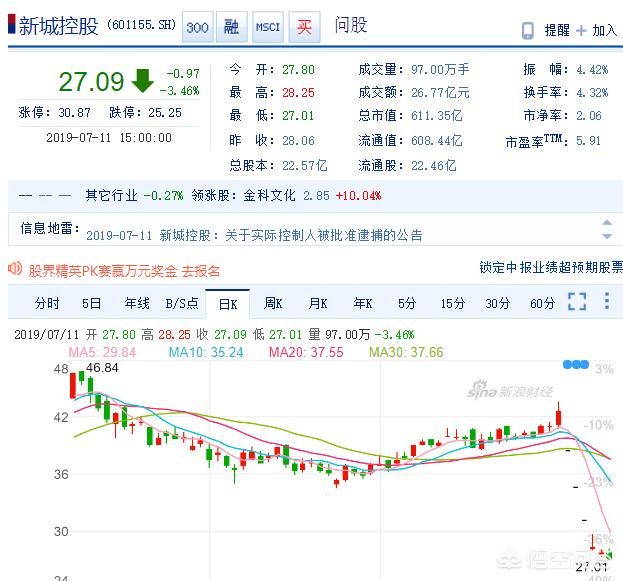Switch to the 分时 tab
623x581 pixels.
(x=47, y=304)
